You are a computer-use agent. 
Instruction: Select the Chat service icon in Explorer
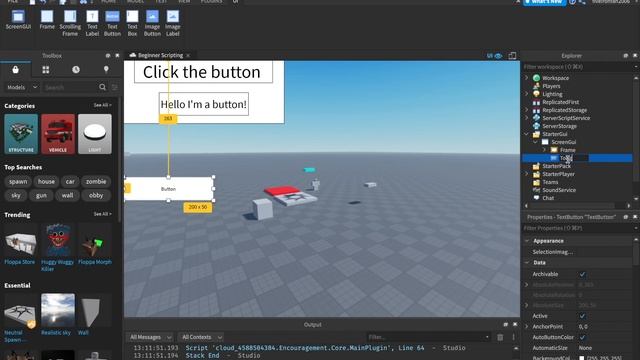click(x=536, y=198)
